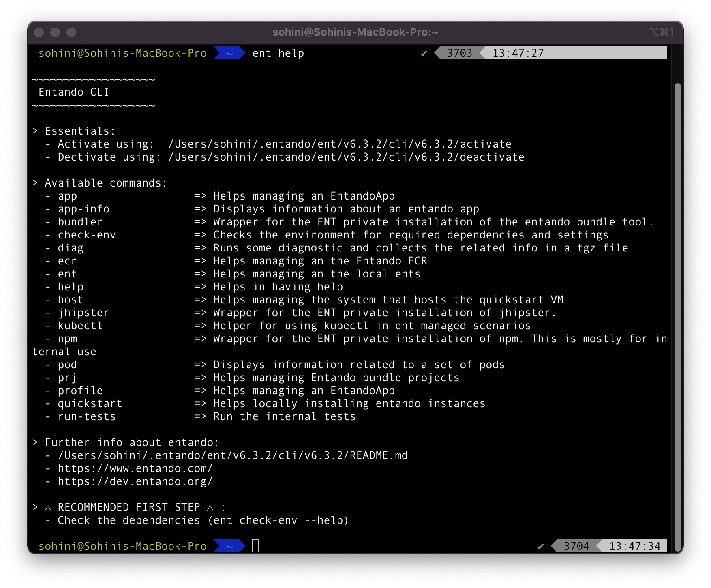Click the timestamp 13:47:27
Screen dimensions: 711x588
[518, 53]
